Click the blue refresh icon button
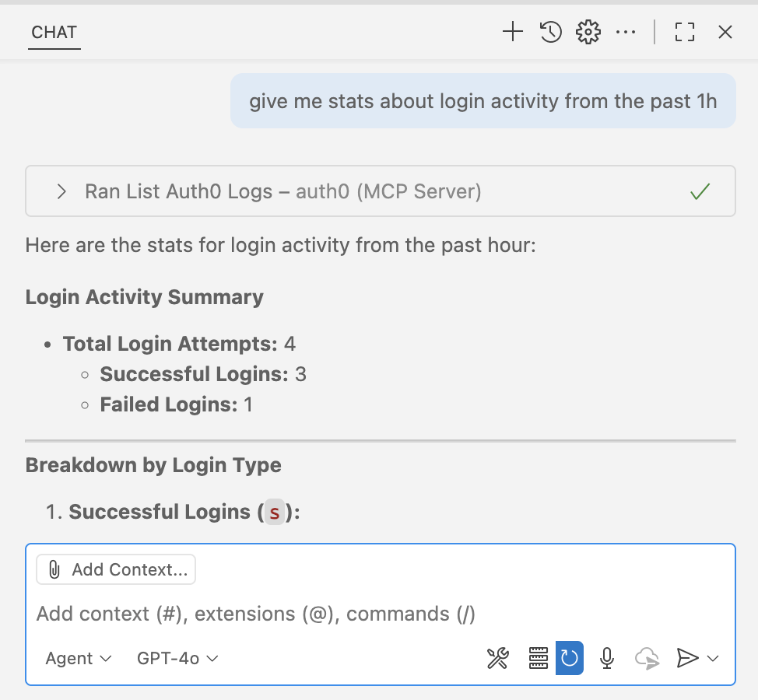The height and width of the screenshot is (700, 758). [570, 658]
